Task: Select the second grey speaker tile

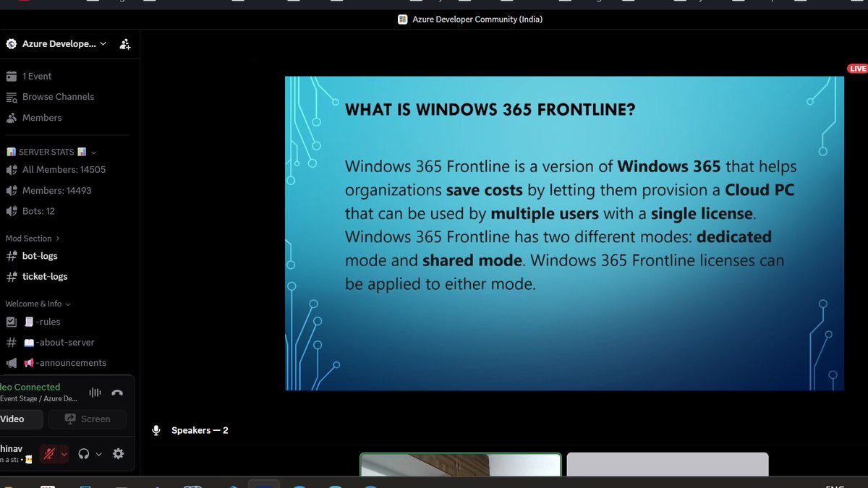Action: coord(668,464)
